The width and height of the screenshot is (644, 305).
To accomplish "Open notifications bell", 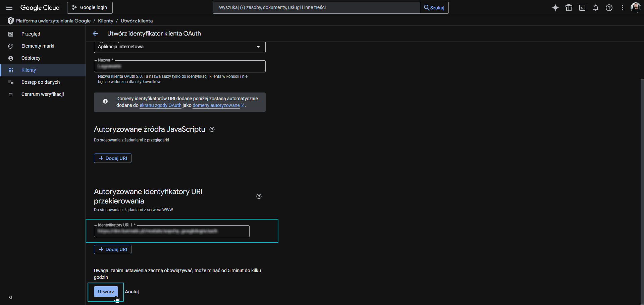I will [x=596, y=7].
